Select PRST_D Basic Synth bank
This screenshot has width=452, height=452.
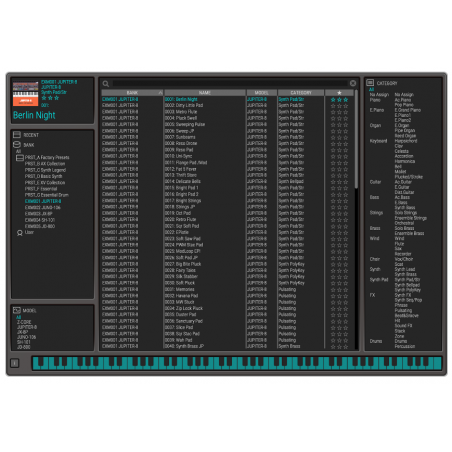coord(43,176)
